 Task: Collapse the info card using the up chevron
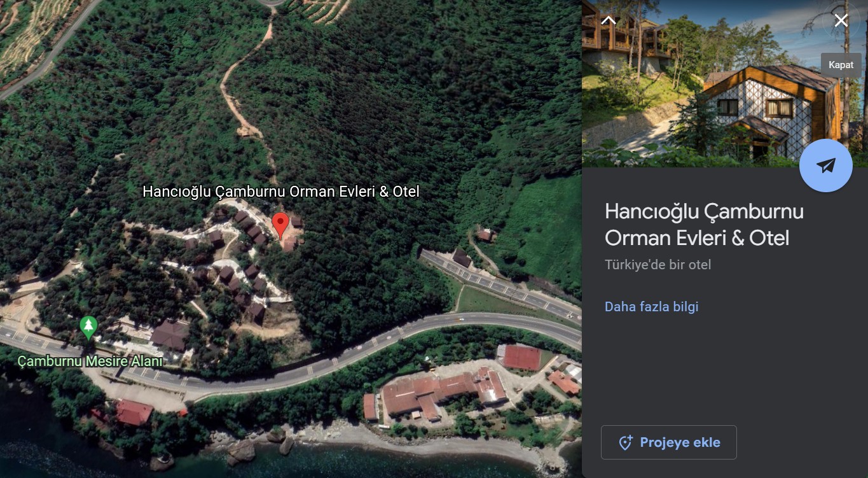coord(609,20)
